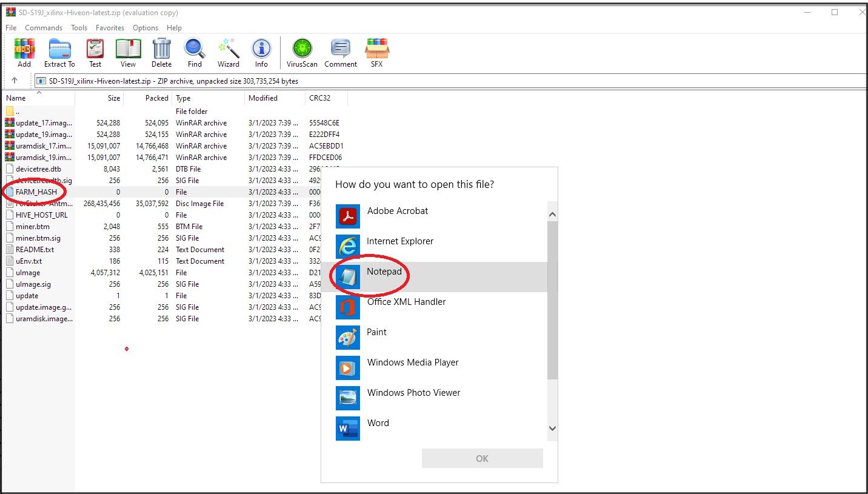Open the Options menu
This screenshot has height=494, width=868.
click(x=145, y=28)
